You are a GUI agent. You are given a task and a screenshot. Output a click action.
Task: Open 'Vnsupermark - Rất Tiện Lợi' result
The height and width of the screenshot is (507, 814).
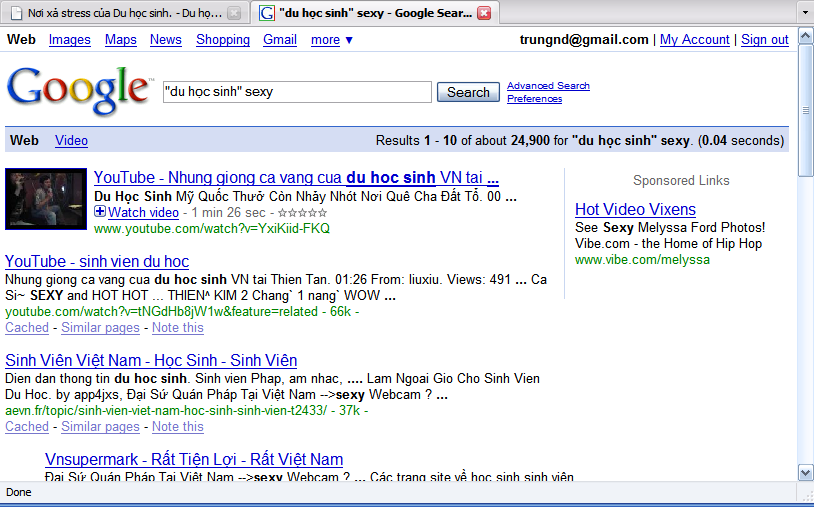[x=194, y=460]
